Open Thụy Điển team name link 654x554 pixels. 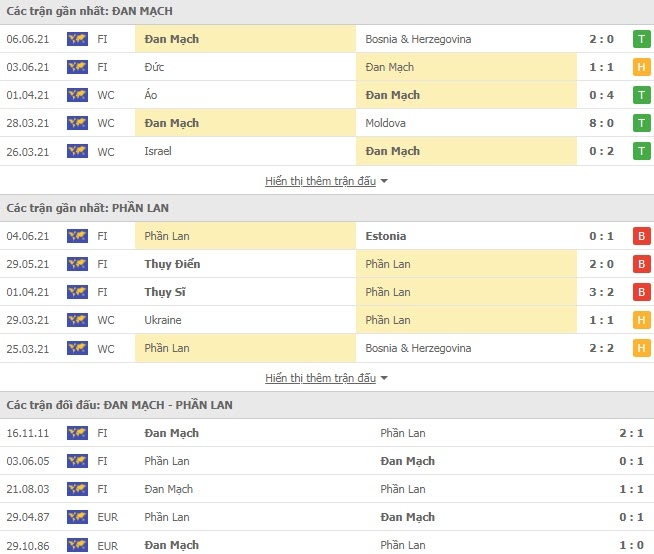point(172,264)
